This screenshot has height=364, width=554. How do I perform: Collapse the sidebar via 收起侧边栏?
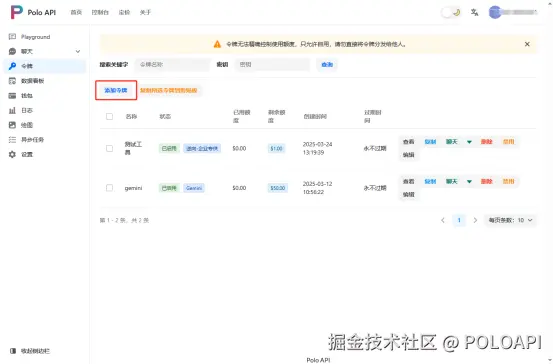[x=30, y=351]
